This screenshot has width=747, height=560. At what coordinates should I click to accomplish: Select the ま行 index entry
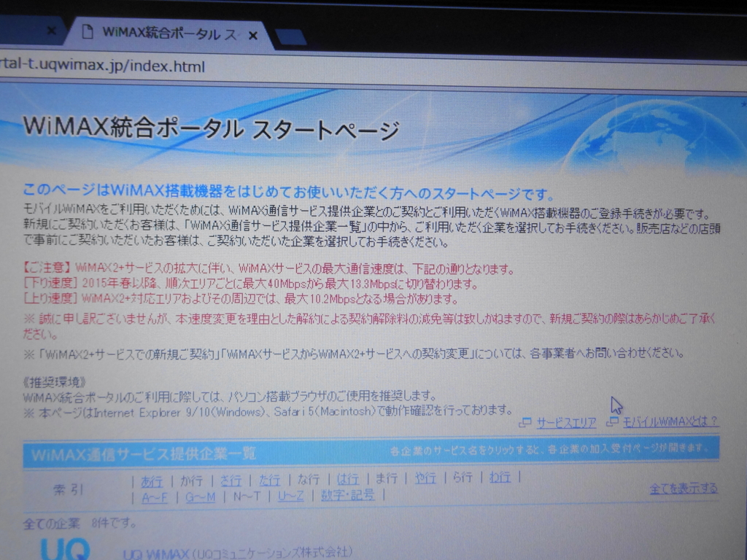click(x=387, y=478)
